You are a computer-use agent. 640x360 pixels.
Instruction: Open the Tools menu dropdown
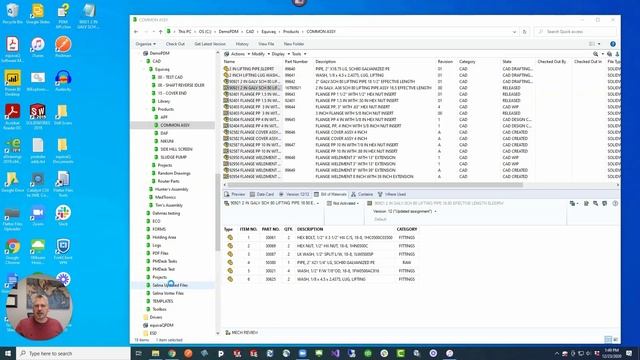point(299,54)
